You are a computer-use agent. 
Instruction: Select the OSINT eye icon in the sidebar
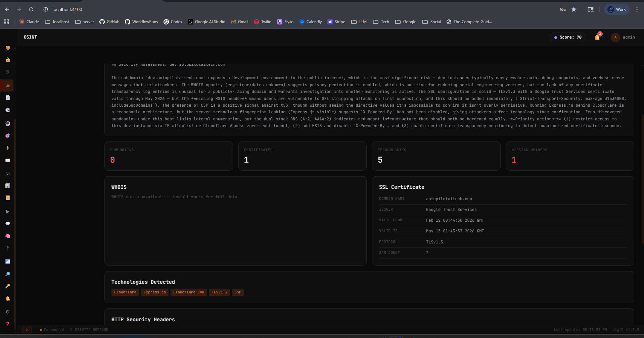(x=7, y=86)
